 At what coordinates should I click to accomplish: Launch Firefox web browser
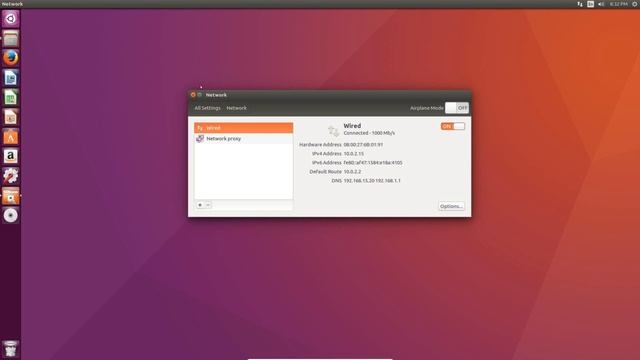coord(11,58)
